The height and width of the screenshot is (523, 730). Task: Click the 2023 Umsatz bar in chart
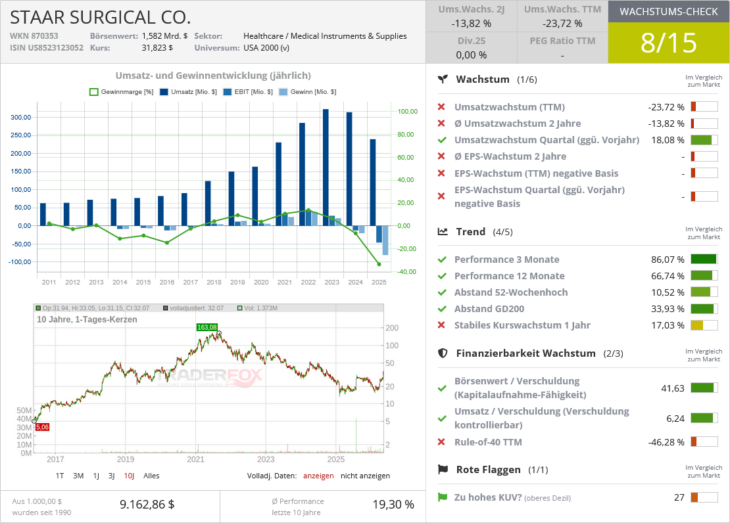pyautogui.click(x=326, y=167)
